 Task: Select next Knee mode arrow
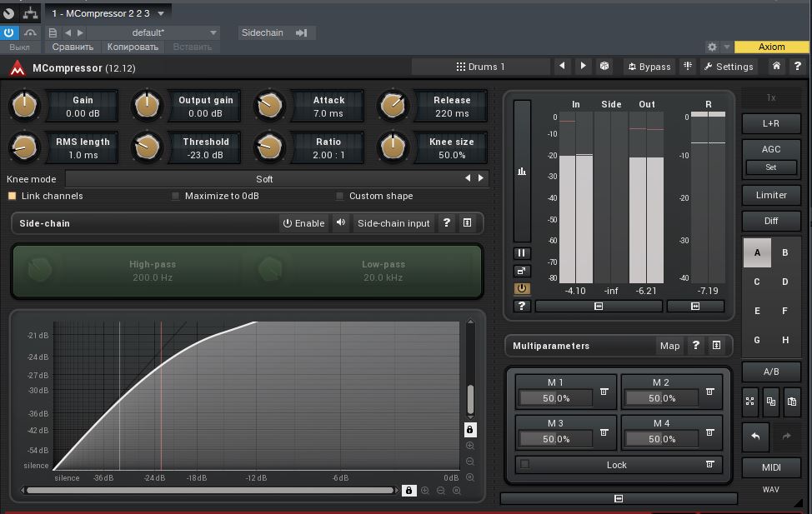coord(481,178)
